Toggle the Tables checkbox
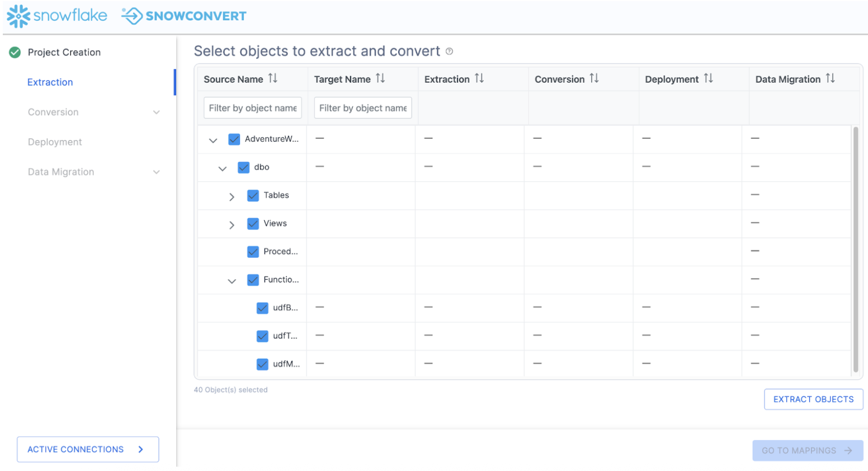 253,196
